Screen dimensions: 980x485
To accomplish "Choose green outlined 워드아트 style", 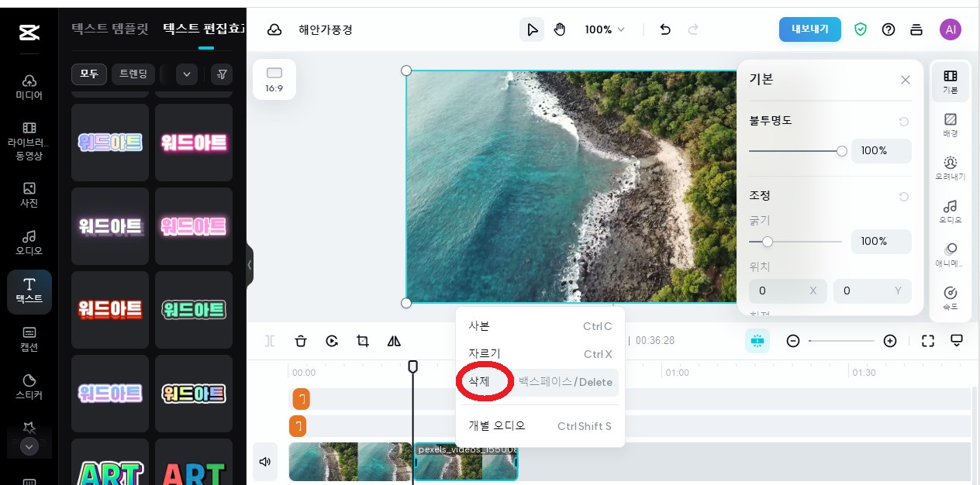I will click(x=194, y=310).
